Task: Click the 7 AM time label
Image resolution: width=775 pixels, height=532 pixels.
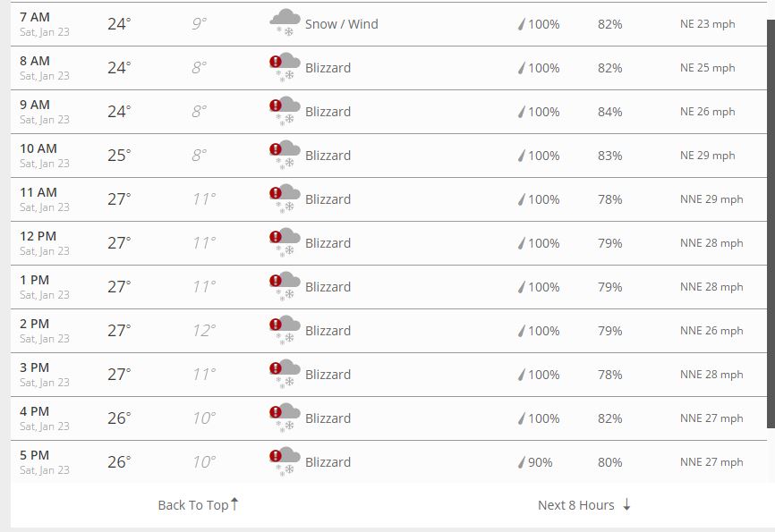Action: click(x=35, y=17)
